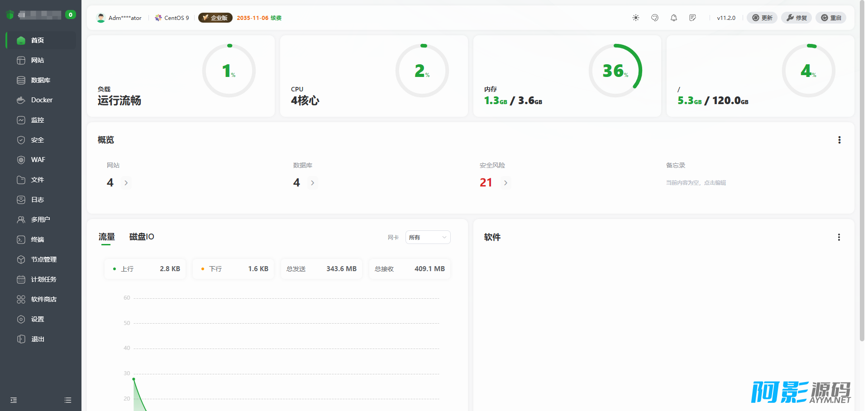Viewport: 868px width, 411px height.
Task: Open Docker from the sidebar
Action: (x=42, y=100)
